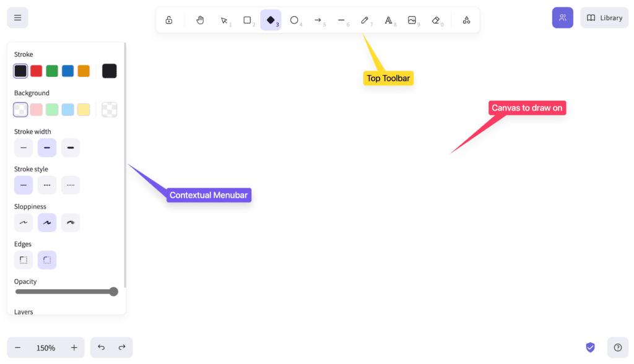The image size is (634, 364).
Task: Choose the freehand Draw tool
Action: pos(365,20)
